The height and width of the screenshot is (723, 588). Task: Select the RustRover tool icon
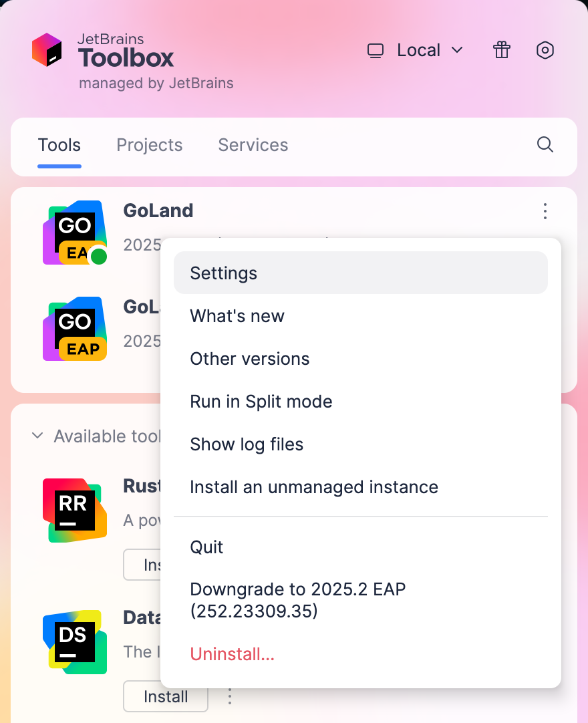coord(74,511)
